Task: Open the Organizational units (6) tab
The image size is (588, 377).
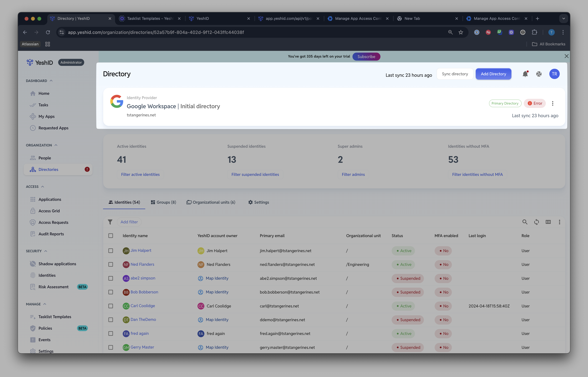Action: 211,202
